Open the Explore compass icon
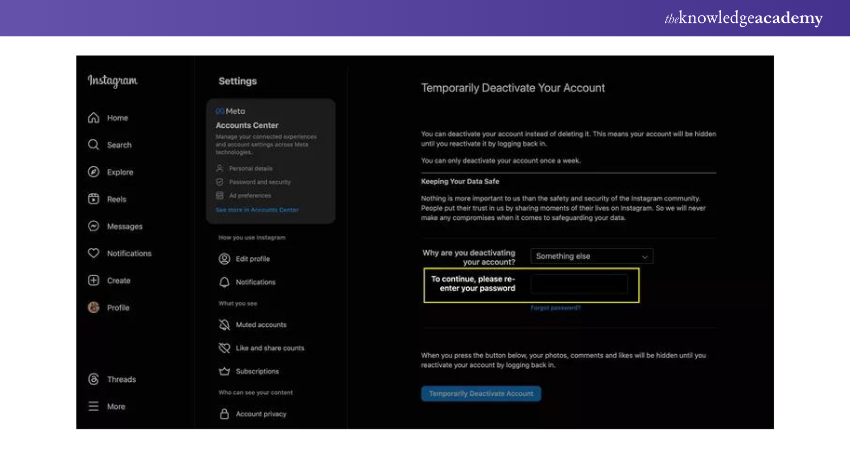850x450 pixels. click(94, 172)
